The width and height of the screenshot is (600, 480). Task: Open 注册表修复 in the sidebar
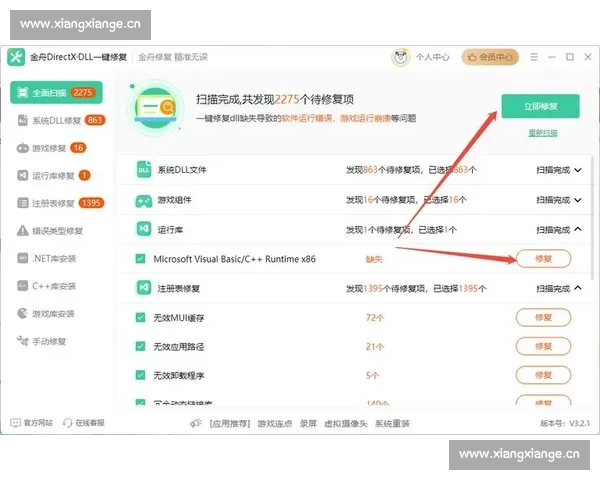point(60,203)
